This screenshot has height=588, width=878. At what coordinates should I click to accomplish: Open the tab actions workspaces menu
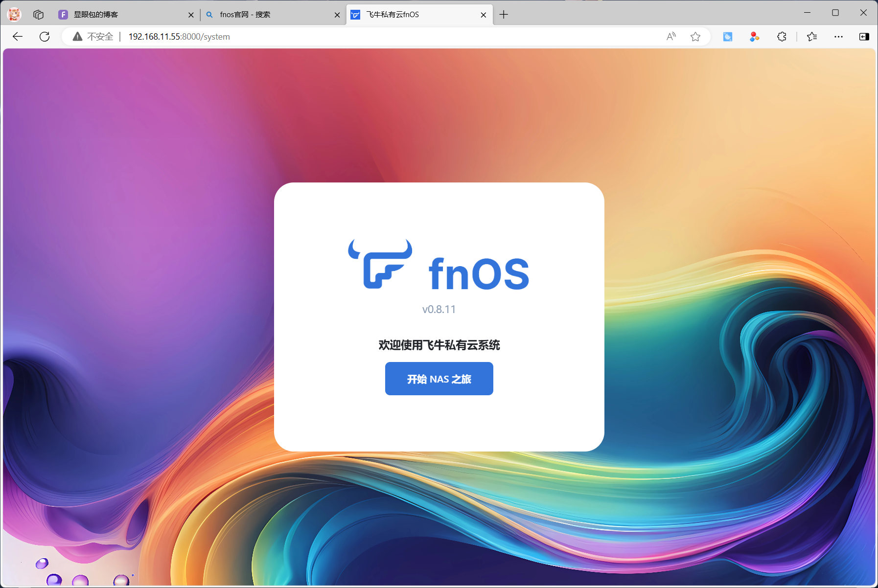38,15
